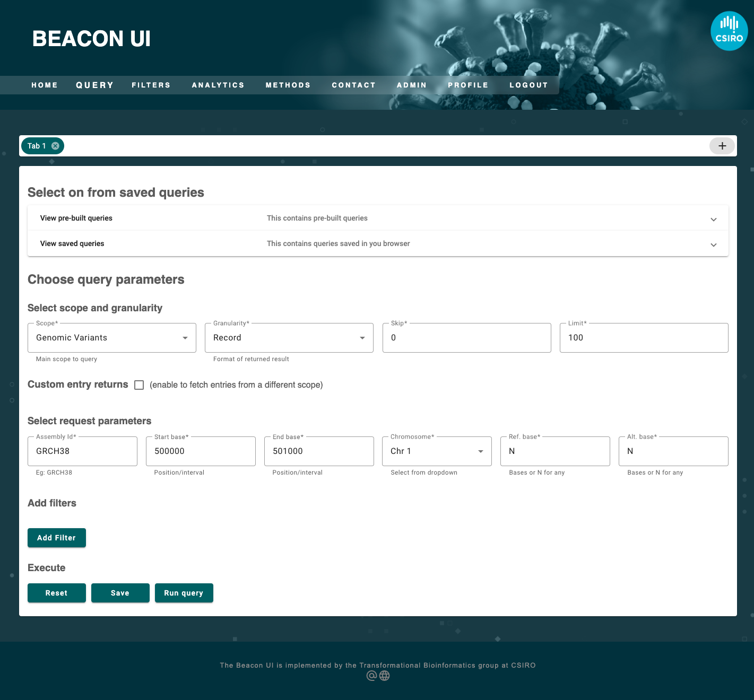754x700 pixels.
Task: Save the current query
Action: (120, 593)
